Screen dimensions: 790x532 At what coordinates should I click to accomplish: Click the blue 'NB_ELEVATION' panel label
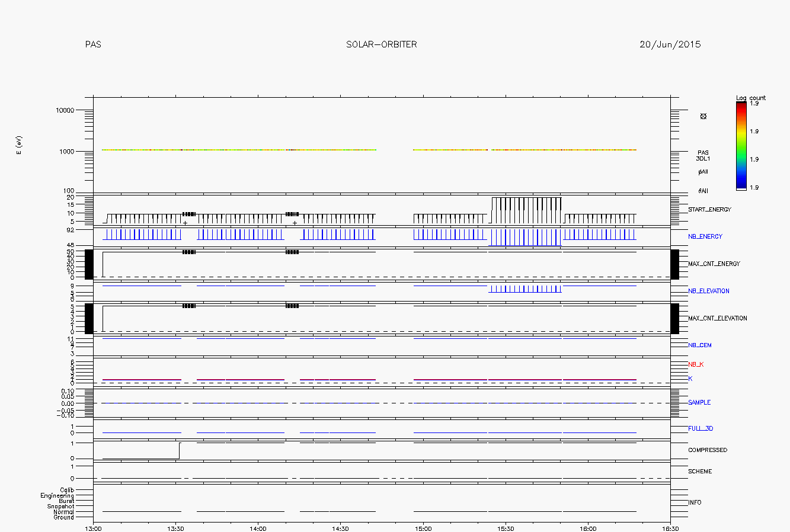click(709, 291)
